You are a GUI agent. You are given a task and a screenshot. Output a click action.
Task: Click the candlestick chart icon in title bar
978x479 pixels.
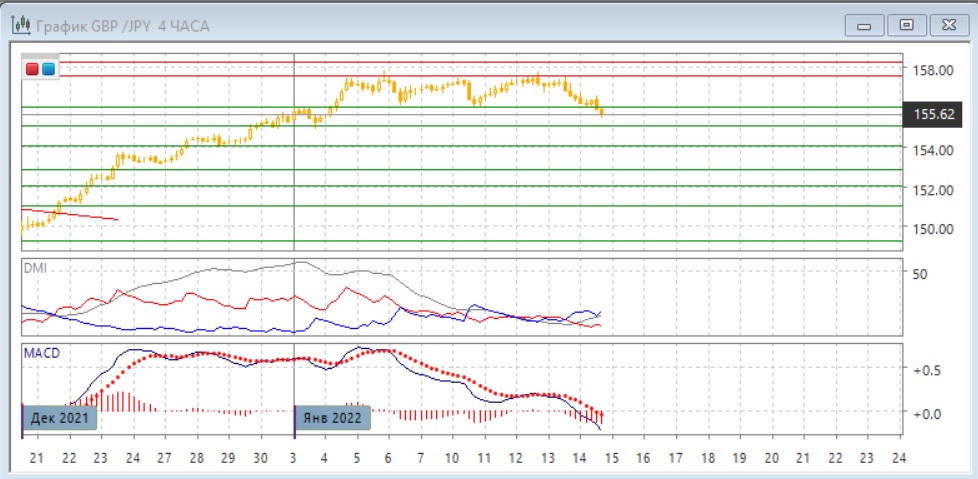coord(20,25)
